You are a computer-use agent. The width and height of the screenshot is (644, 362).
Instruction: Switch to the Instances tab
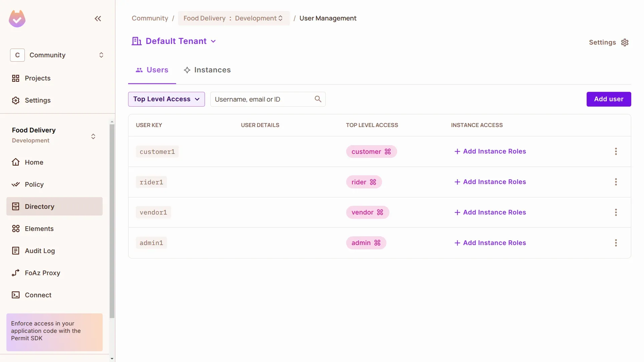pos(207,70)
